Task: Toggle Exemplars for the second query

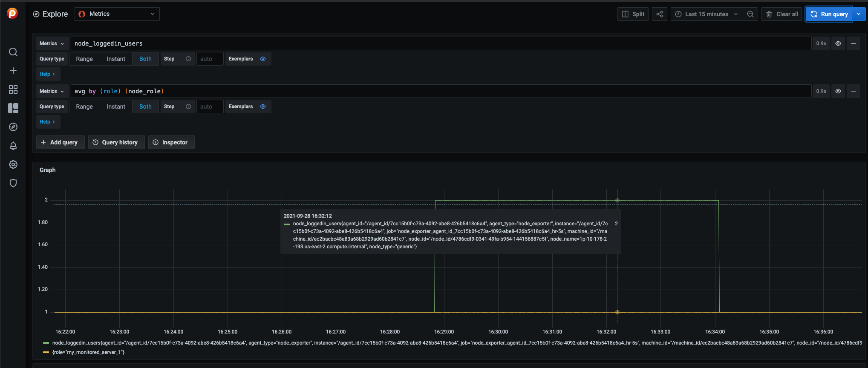Action: pyautogui.click(x=263, y=106)
